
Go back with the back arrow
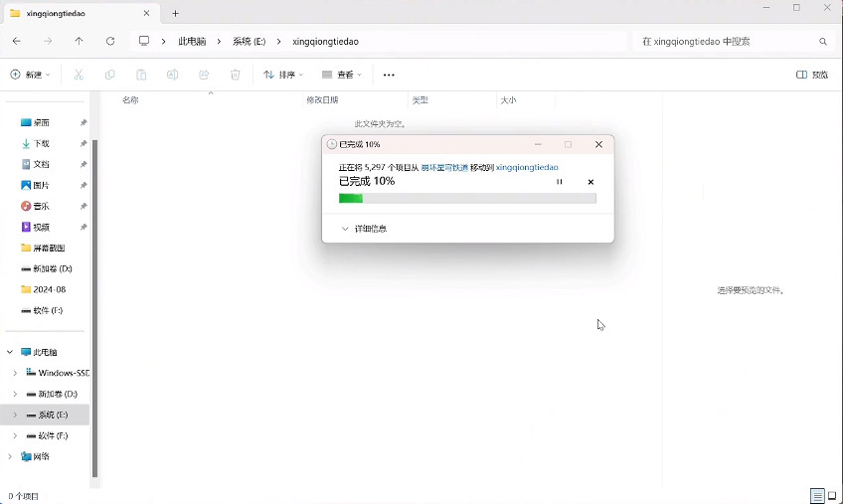[17, 42]
